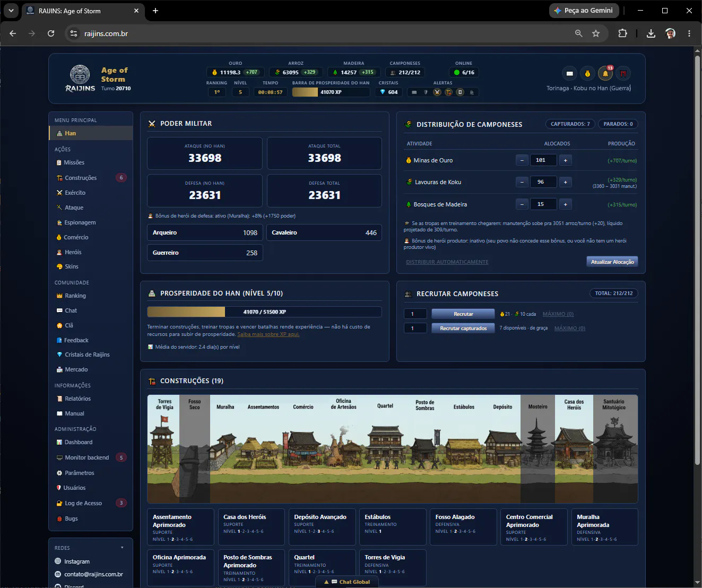The height and width of the screenshot is (588, 702).
Task: Click header Barra de Prosperidade 41070 XP bar
Action: point(331,92)
